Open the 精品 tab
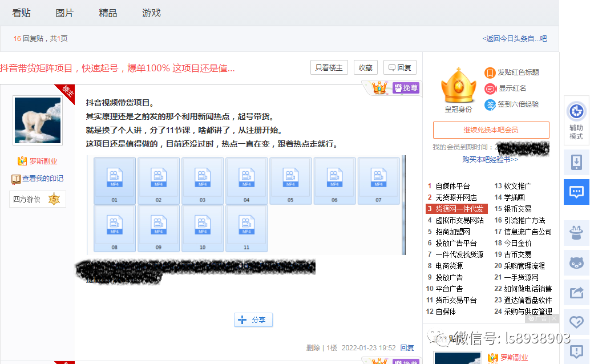This screenshot has height=364, width=590. pyautogui.click(x=108, y=13)
